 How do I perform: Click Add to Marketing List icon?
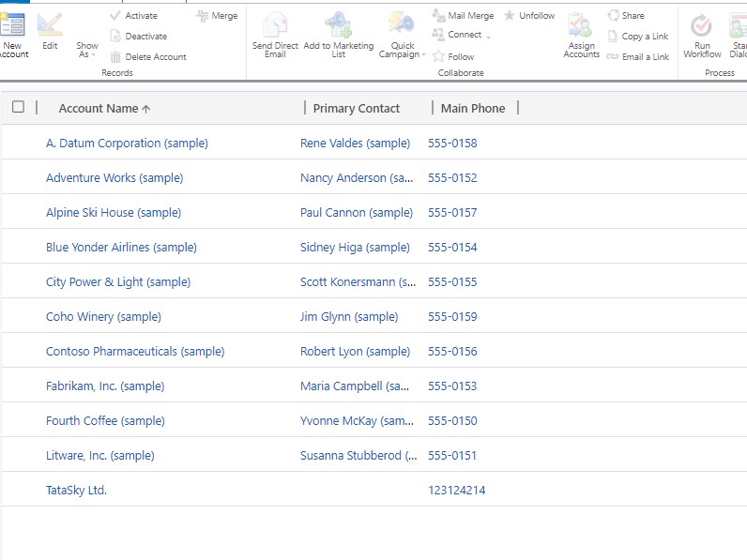coord(338,24)
